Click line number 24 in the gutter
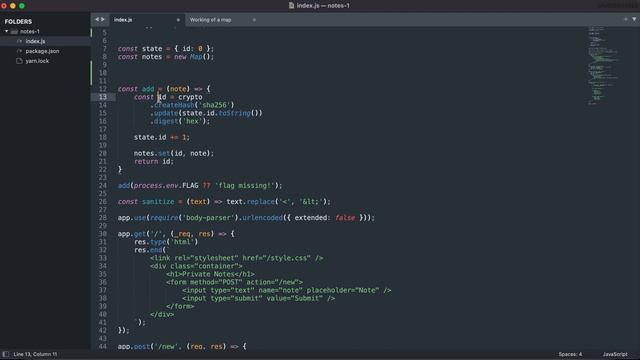Viewport: 640px width, 360px height. click(102, 186)
